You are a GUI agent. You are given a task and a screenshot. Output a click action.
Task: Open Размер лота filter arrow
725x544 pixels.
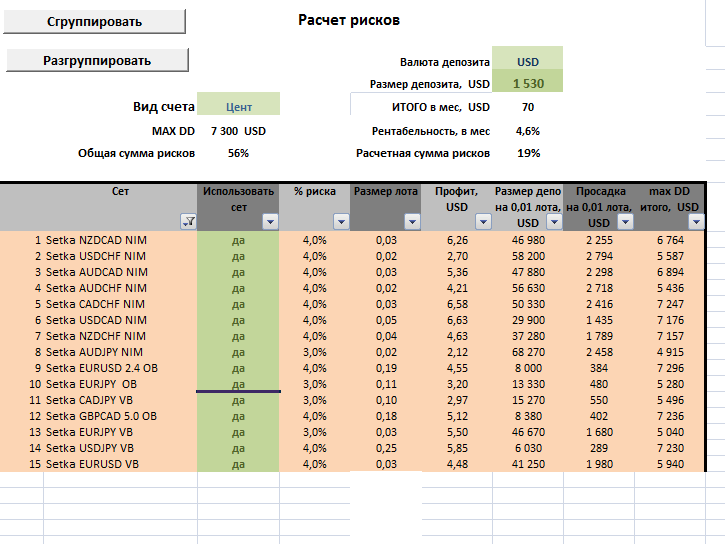pyautogui.click(x=412, y=222)
